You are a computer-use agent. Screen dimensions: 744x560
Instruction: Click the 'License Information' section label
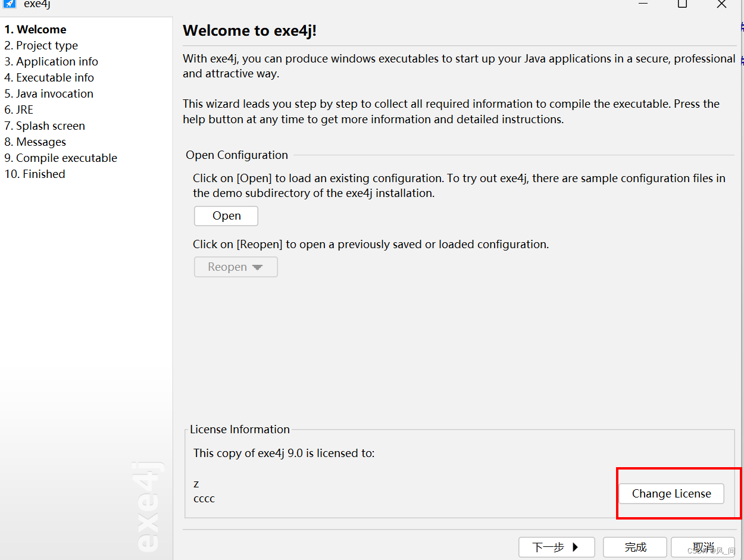click(240, 429)
